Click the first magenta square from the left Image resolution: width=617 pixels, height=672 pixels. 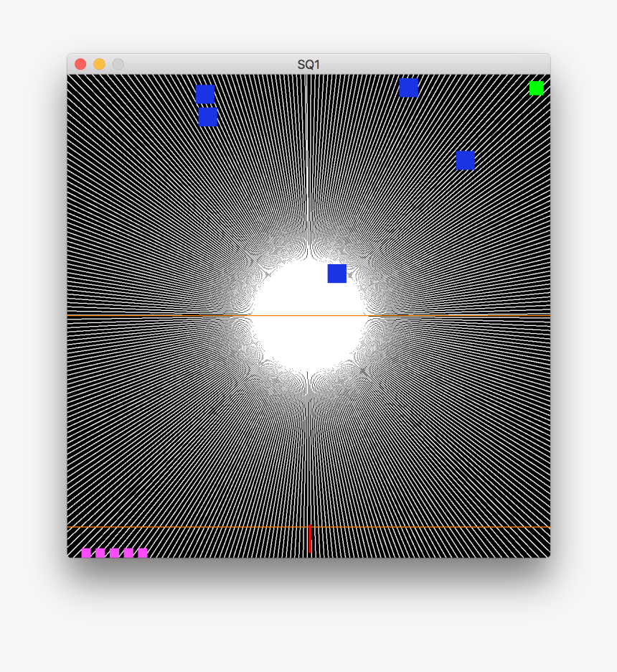(x=86, y=553)
